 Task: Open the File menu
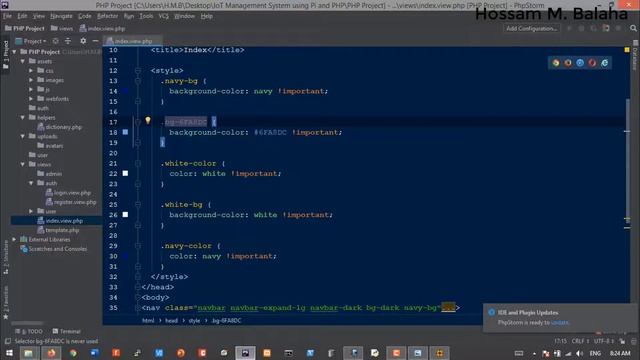(x=7, y=16)
